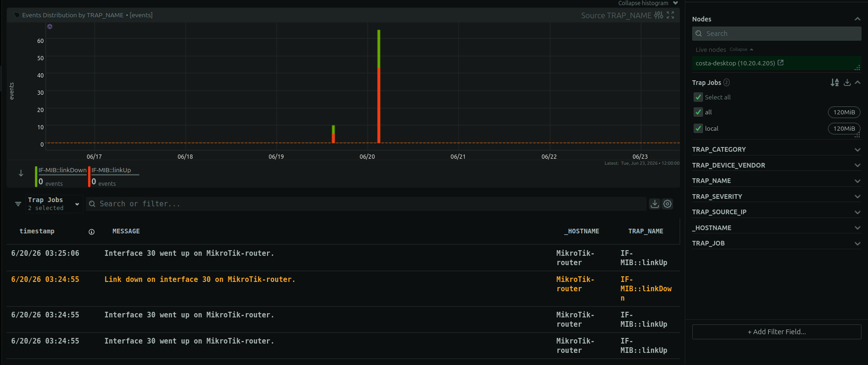This screenshot has height=365, width=868.
Task: Sort by timestamp column header
Action: (37, 232)
